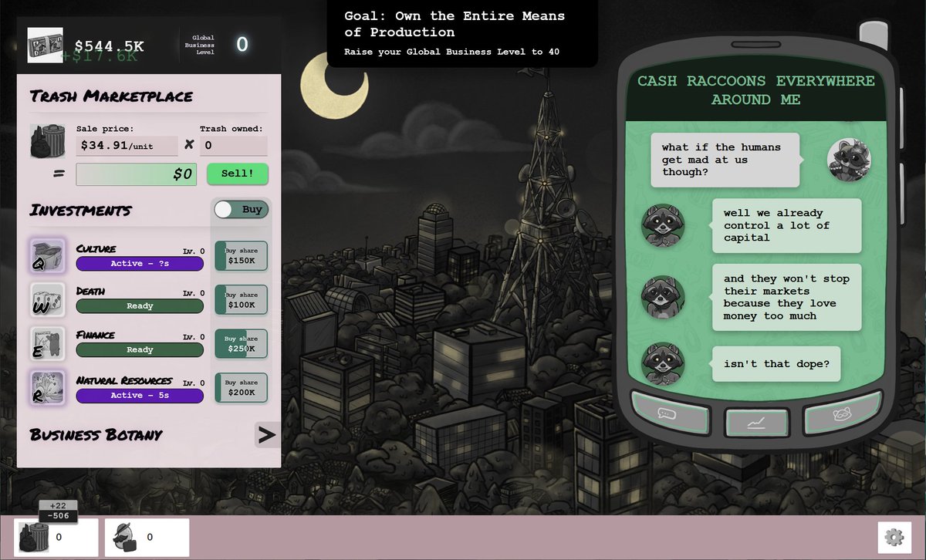Viewport: 926px width, 560px height.
Task: Click the cash stack money icon
Action: 46,45
